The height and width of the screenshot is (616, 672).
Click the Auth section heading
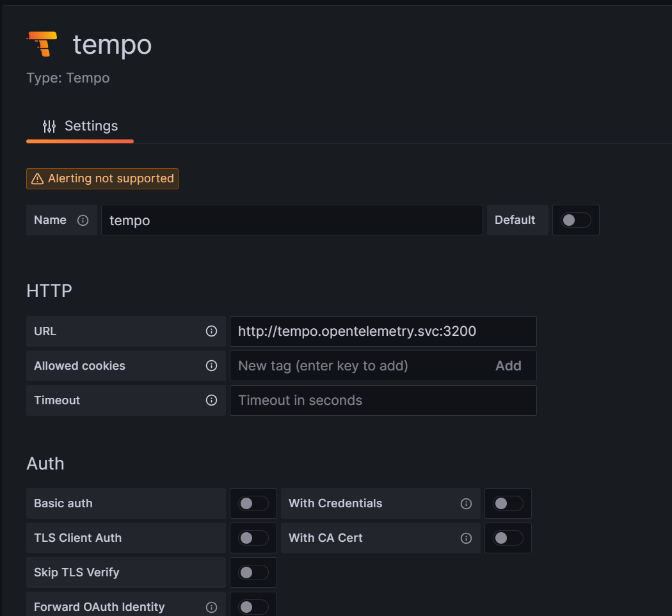[x=45, y=464]
